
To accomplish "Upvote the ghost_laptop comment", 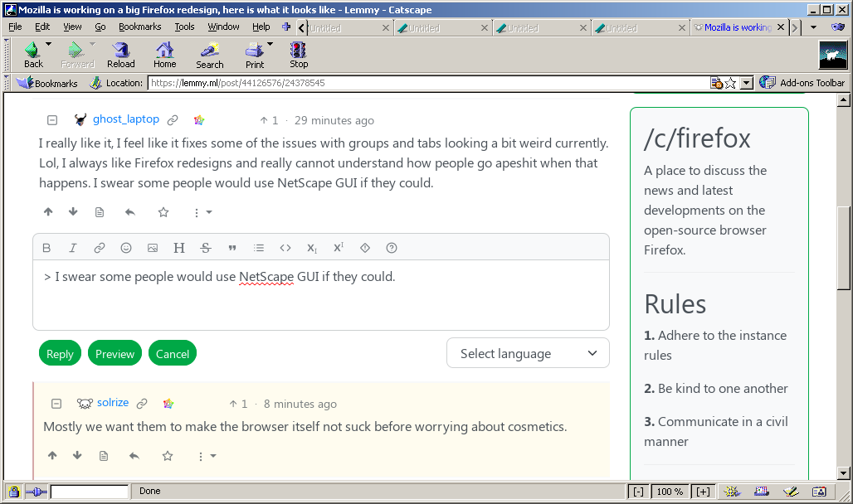I will click(48, 212).
